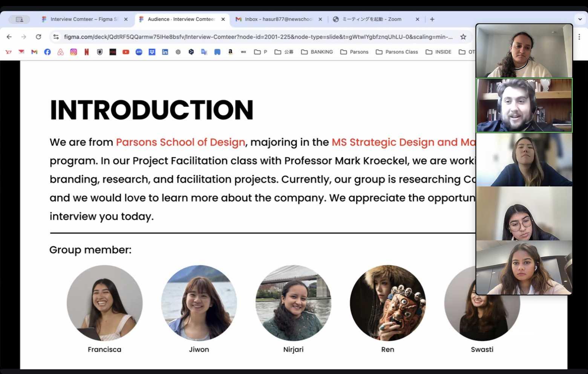Open the P bookmarks folder
The image size is (588, 374).
click(261, 52)
